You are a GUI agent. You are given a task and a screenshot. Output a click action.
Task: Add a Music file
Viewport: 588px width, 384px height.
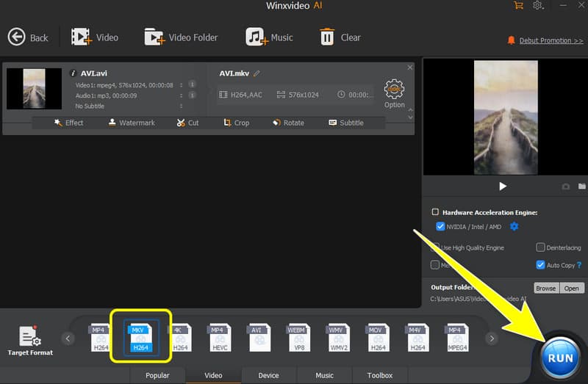(256, 37)
